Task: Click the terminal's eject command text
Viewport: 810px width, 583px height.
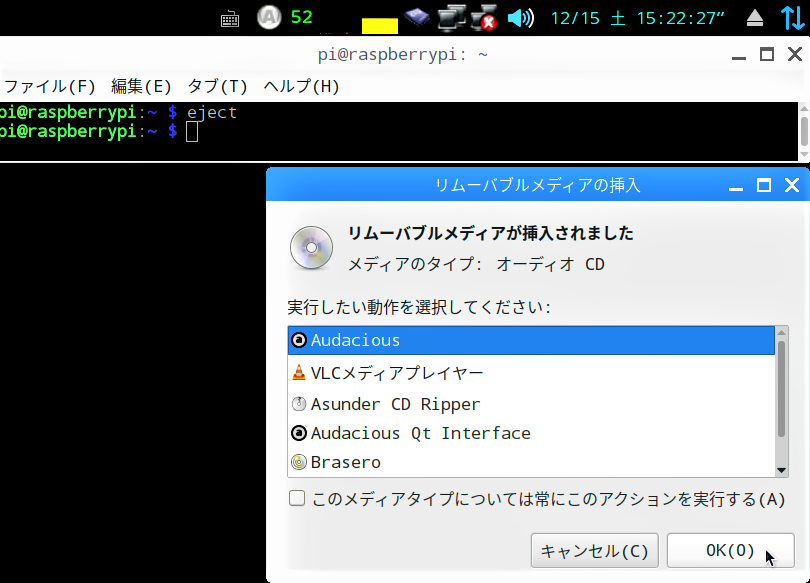Action: click(212, 113)
